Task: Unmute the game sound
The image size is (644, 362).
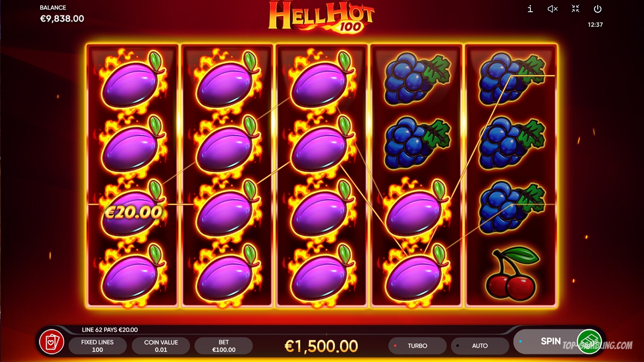Action: pos(553,9)
